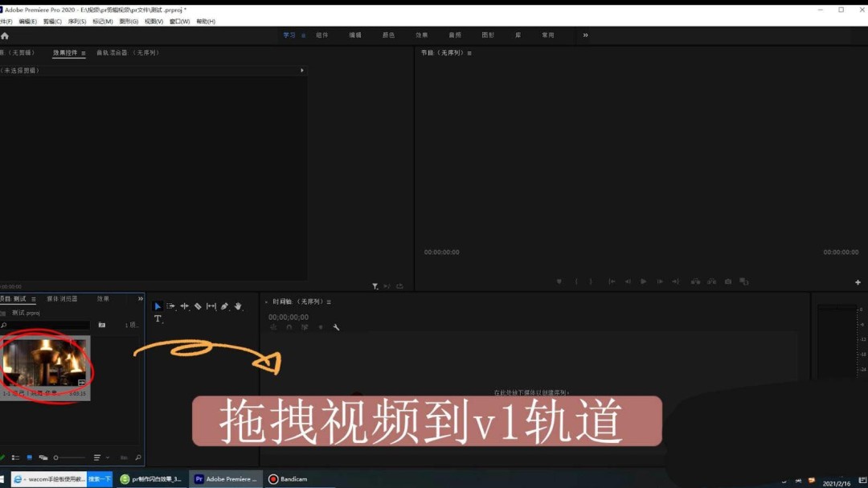Select the Type (T) tool
The image size is (868, 488).
158,319
